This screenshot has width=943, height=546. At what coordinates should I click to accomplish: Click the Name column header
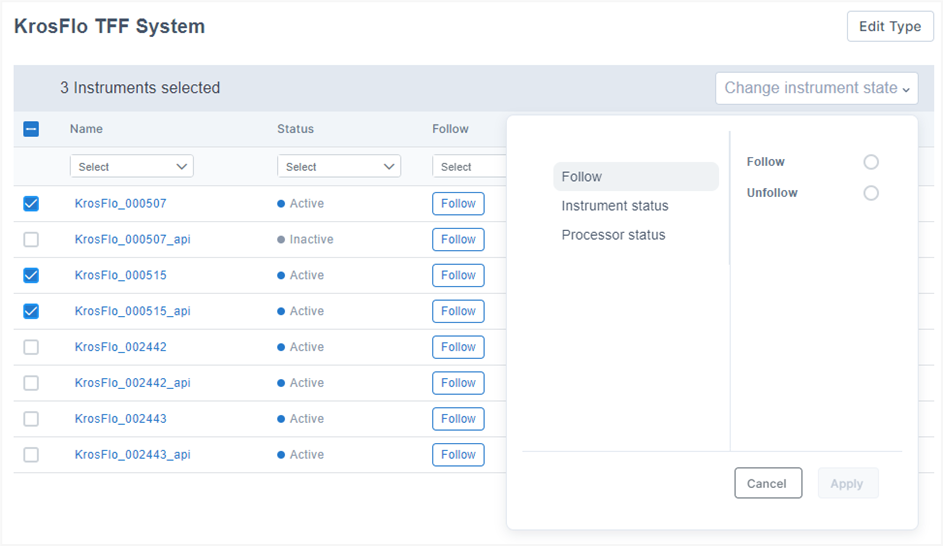86,129
